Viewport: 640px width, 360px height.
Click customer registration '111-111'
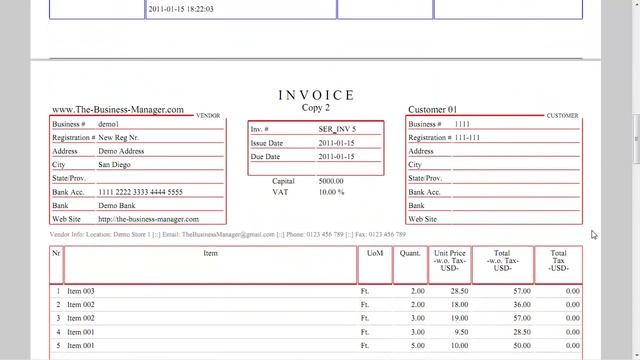click(x=467, y=138)
